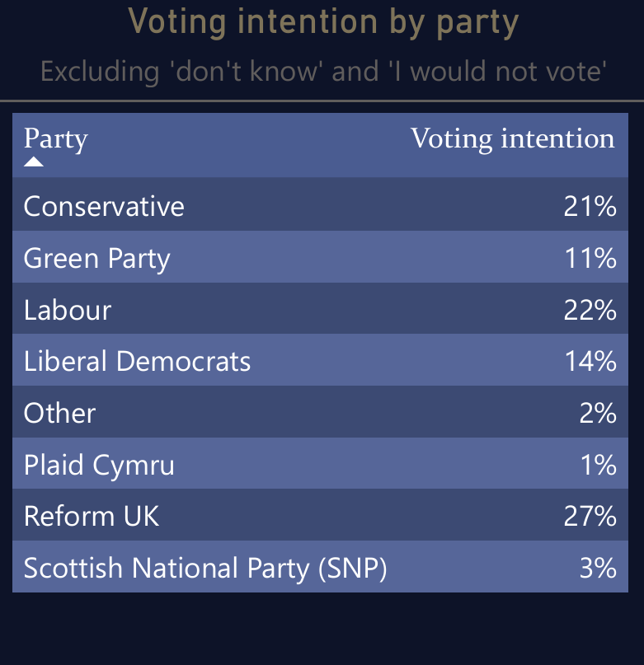Click the 21% Conservative value
The width and height of the screenshot is (644, 665).
[590, 207]
